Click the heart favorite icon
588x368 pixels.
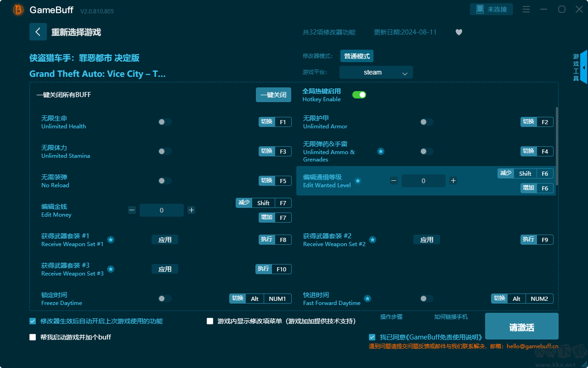click(x=459, y=32)
